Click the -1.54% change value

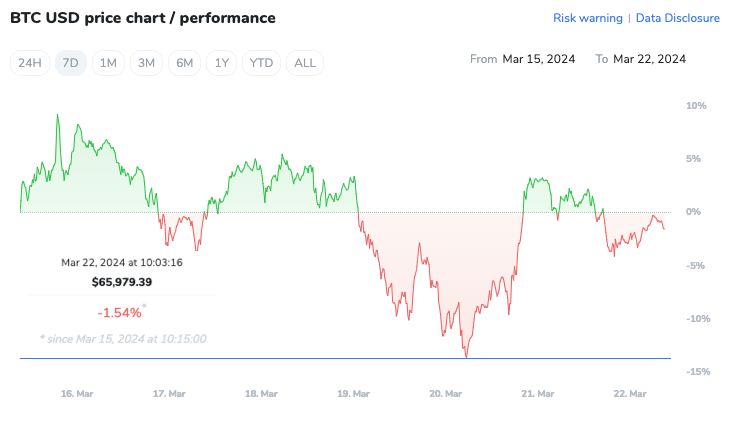click(120, 312)
